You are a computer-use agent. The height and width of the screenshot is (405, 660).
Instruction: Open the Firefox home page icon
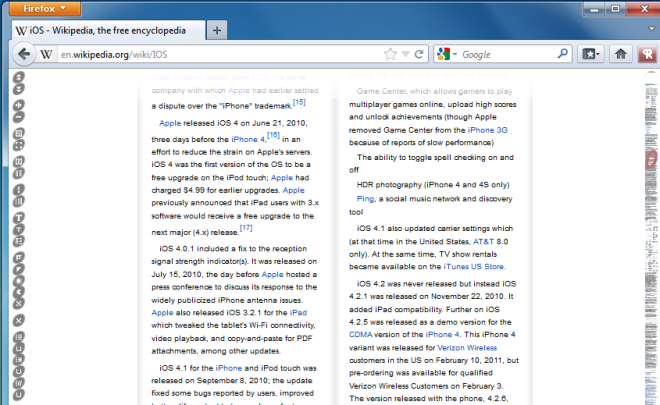tap(620, 54)
